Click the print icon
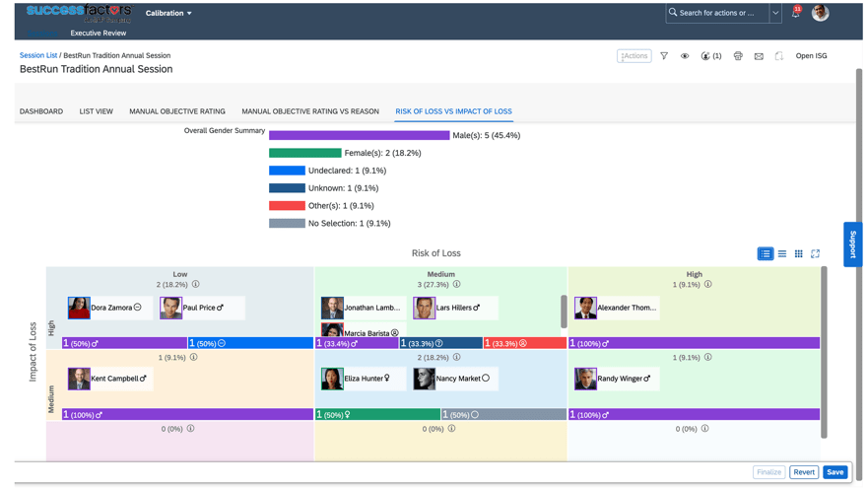This screenshot has height=488, width=868. (738, 56)
